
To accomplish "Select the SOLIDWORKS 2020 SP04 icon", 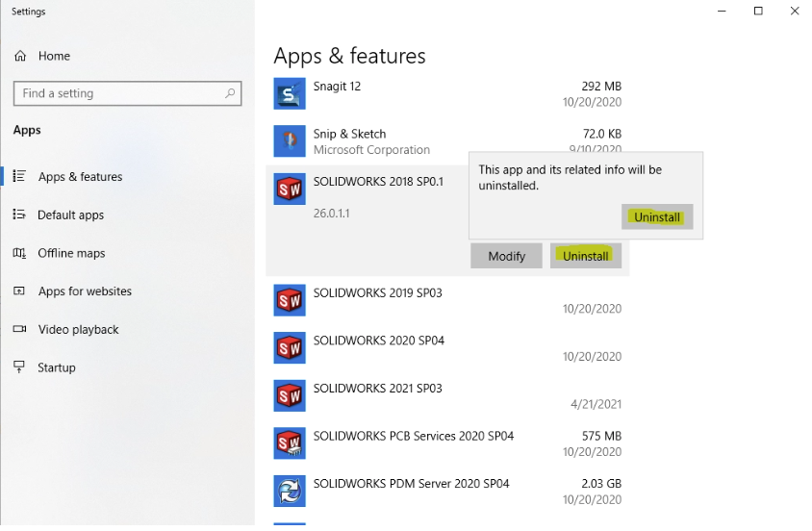I will (x=290, y=348).
